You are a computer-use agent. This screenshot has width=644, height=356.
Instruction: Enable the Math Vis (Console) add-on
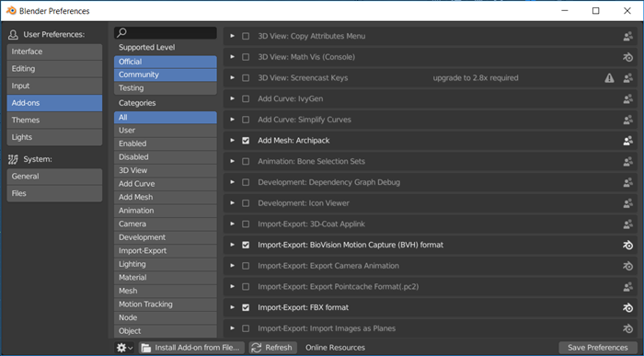point(246,57)
